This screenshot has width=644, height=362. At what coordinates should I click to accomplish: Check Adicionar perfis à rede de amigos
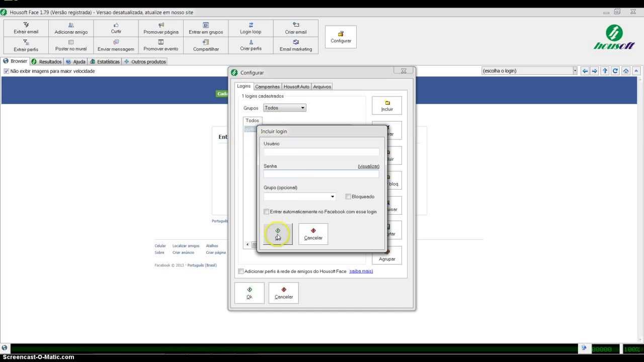(241, 271)
